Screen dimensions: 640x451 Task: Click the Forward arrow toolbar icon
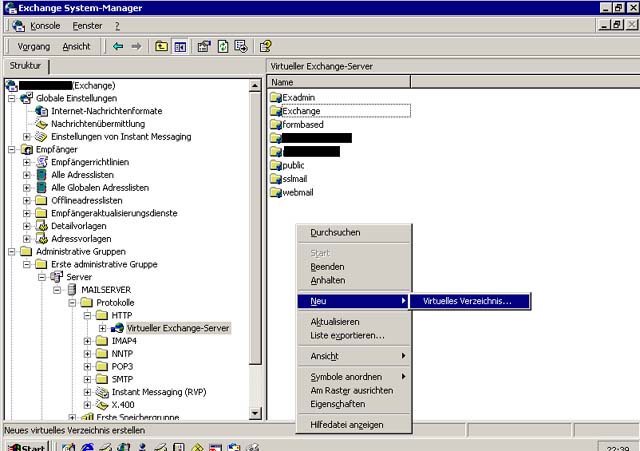pos(136,47)
